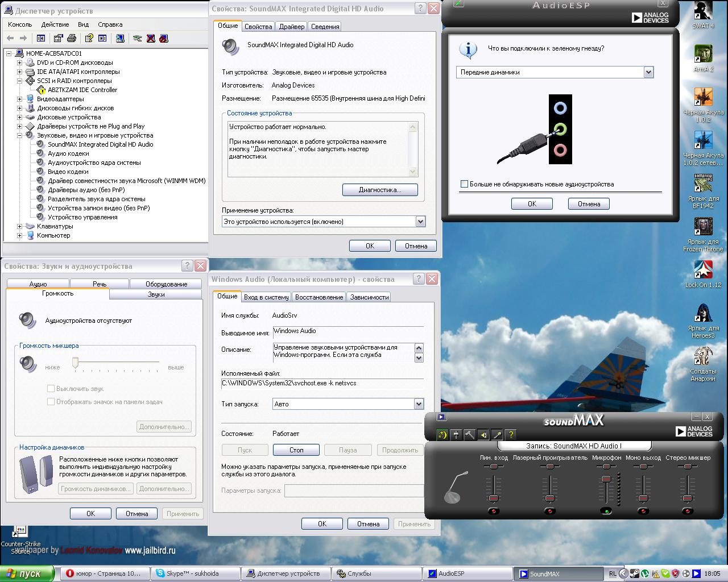
Task: Click the printer icon in Device Manager toolbar
Action: tap(72, 38)
